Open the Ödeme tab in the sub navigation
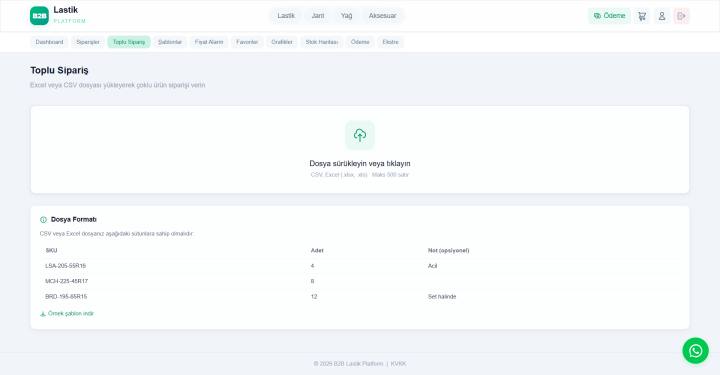720x375 pixels. pos(360,42)
